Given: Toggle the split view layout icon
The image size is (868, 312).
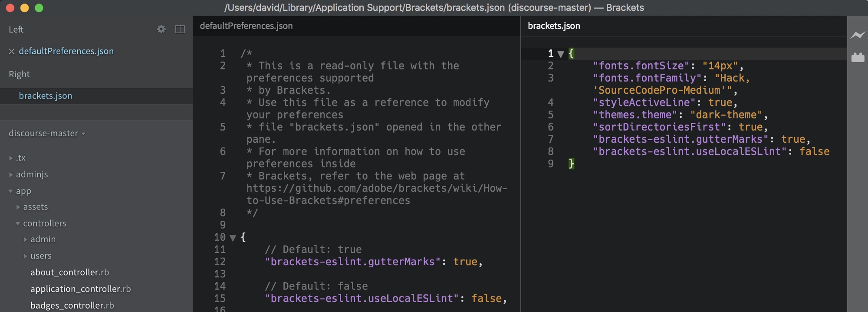Looking at the screenshot, I should tap(180, 29).
